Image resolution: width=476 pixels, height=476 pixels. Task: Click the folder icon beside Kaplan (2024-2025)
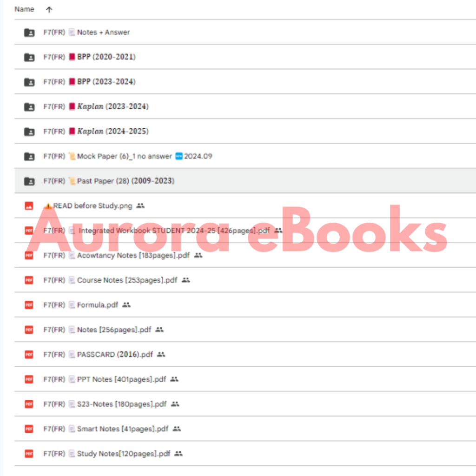point(29,132)
